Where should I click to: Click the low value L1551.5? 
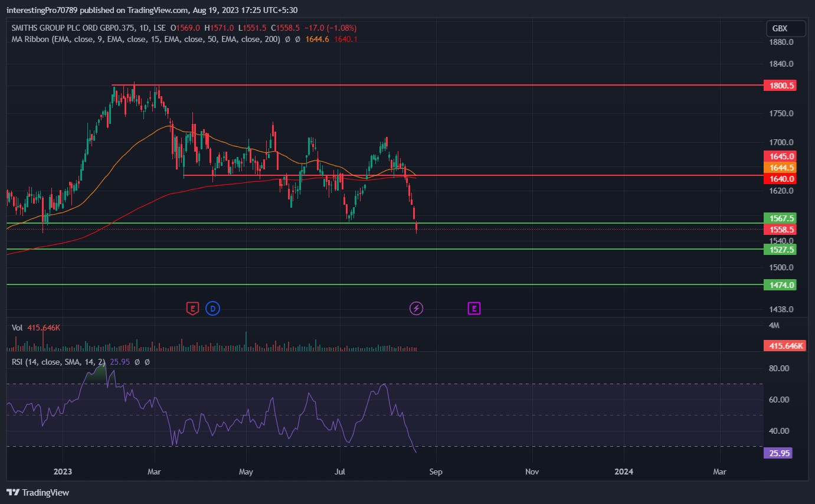[x=252, y=28]
